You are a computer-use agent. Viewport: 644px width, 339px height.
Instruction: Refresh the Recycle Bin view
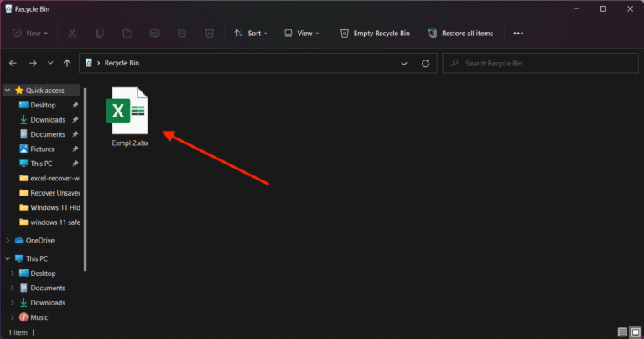(426, 63)
